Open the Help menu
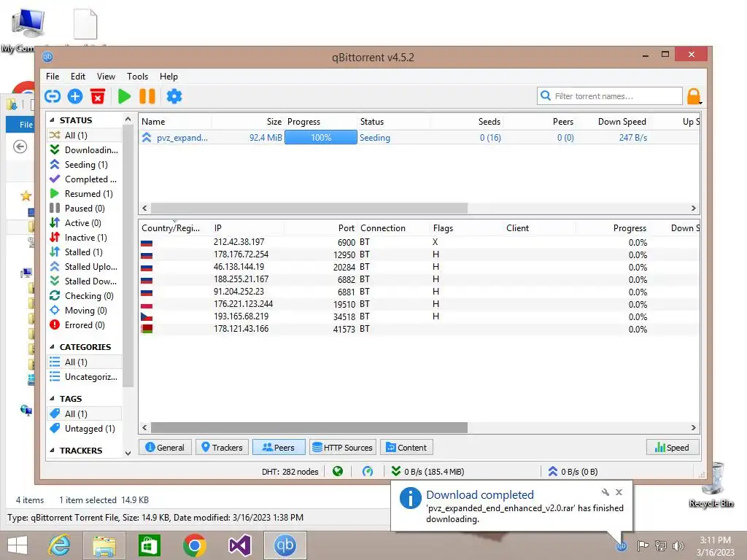 [x=169, y=76]
